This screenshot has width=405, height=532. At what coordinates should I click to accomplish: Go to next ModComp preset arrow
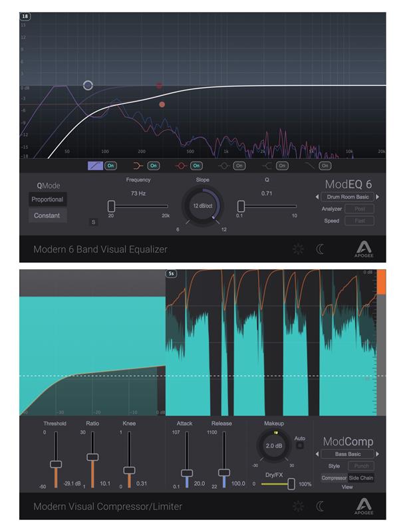pyautogui.click(x=378, y=454)
